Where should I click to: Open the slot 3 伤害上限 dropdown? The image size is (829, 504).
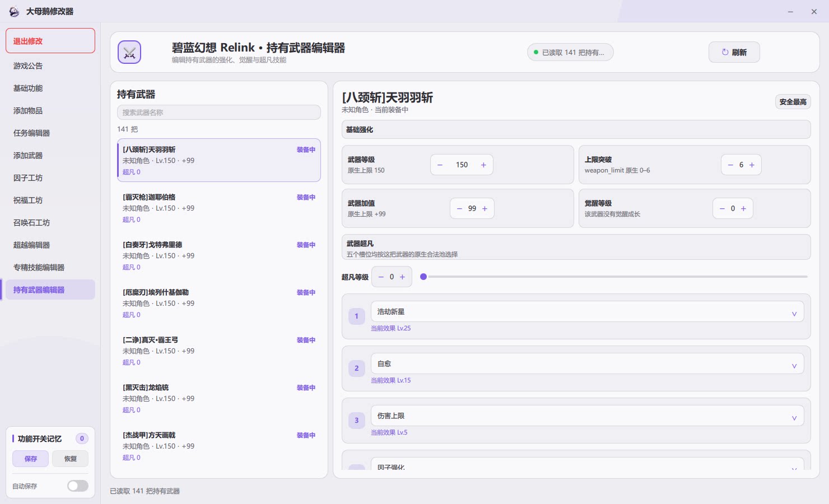click(587, 416)
